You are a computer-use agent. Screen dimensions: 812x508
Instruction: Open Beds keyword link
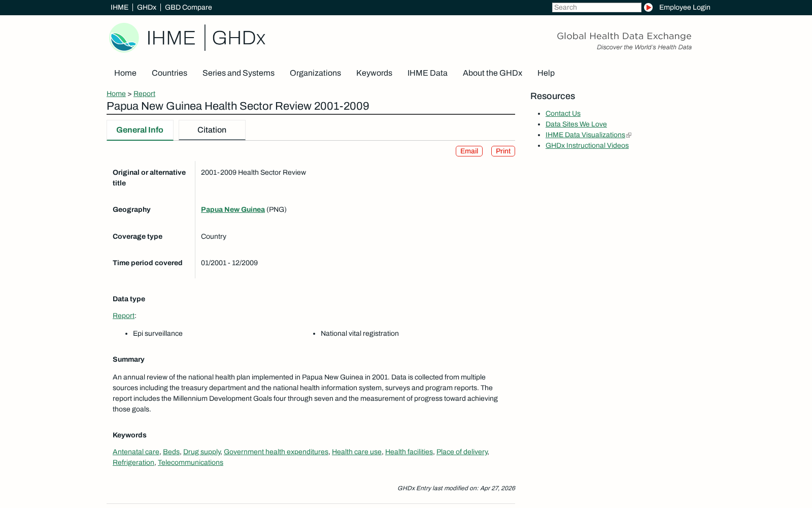point(171,452)
